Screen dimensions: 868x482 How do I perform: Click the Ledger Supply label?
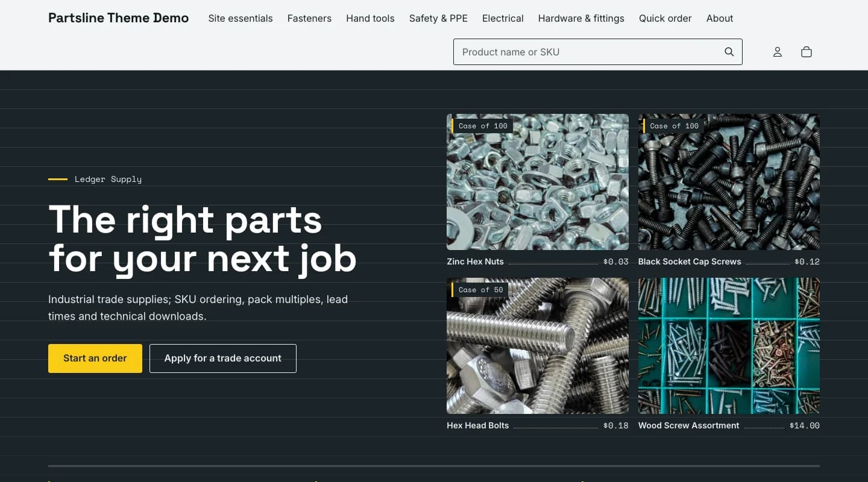[x=108, y=179]
